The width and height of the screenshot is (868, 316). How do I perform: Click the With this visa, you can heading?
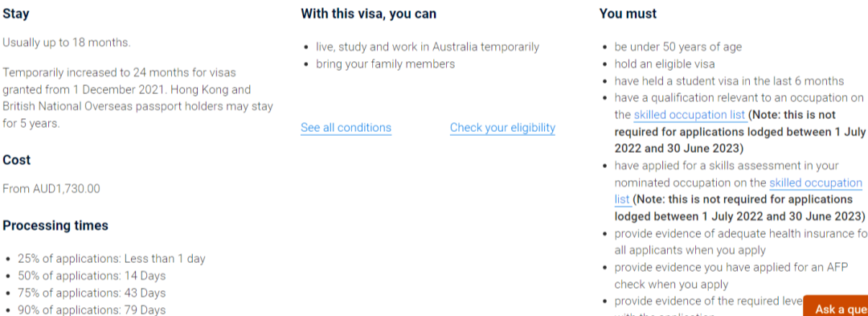(x=369, y=14)
